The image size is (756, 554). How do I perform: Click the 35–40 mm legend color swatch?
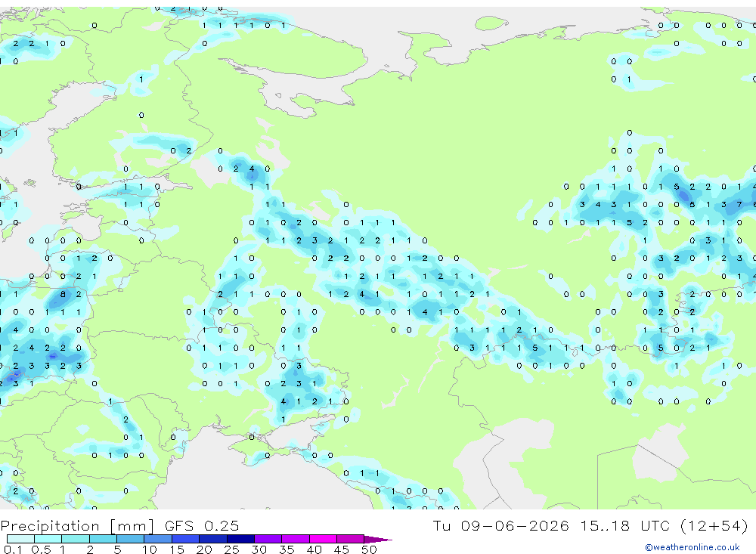click(296, 539)
